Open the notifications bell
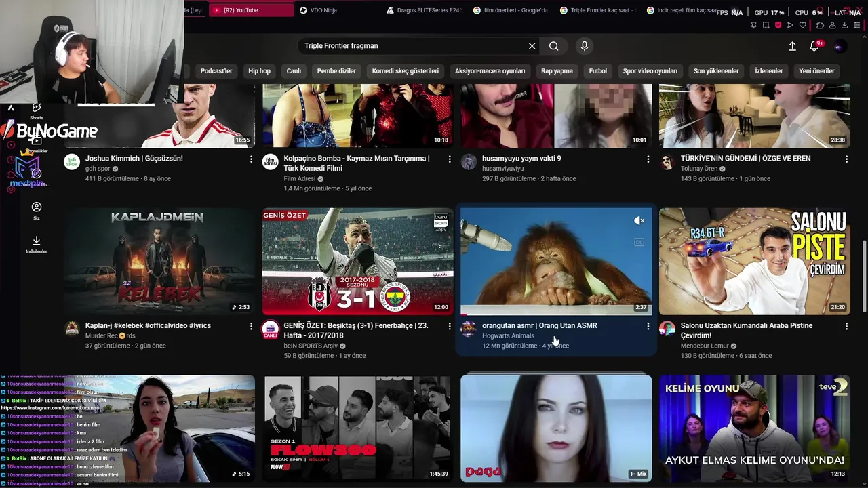Viewport: 868px width, 488px height. click(x=814, y=46)
